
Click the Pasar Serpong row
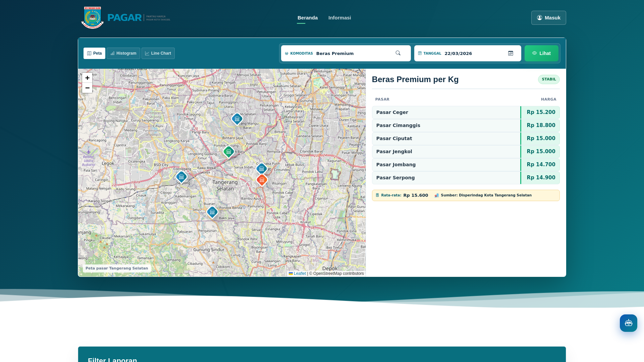pos(466,178)
